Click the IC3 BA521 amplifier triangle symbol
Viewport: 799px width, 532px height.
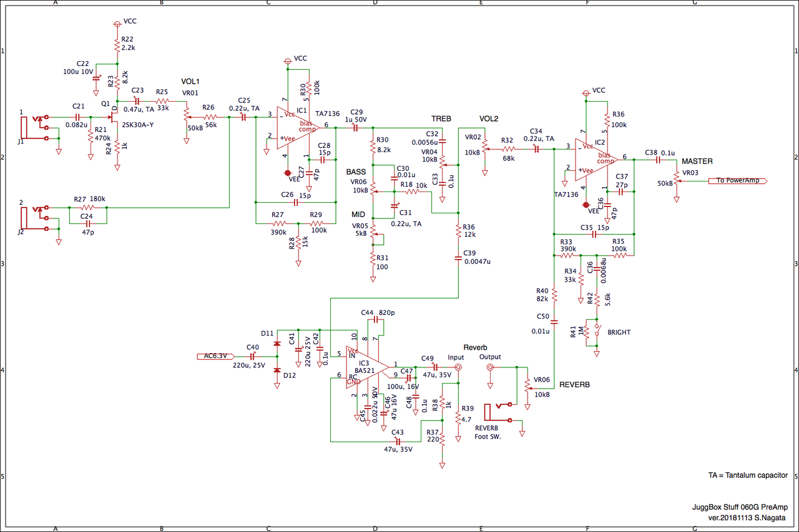coord(368,367)
